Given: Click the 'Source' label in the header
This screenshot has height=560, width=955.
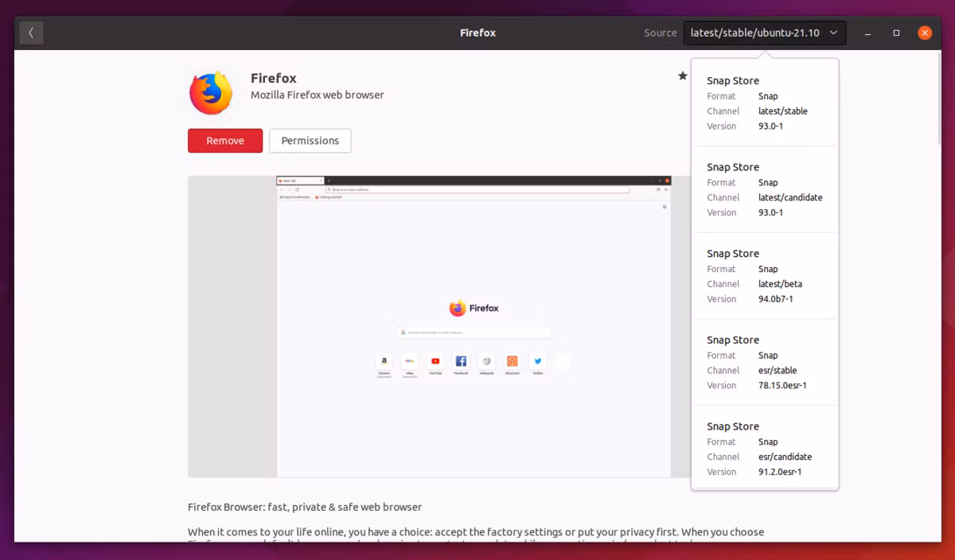Looking at the screenshot, I should 661,33.
